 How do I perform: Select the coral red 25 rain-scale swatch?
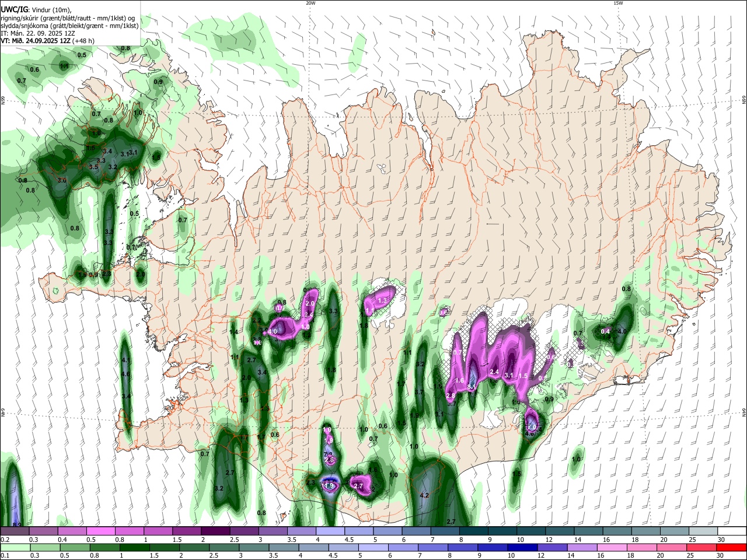pyautogui.click(x=703, y=547)
